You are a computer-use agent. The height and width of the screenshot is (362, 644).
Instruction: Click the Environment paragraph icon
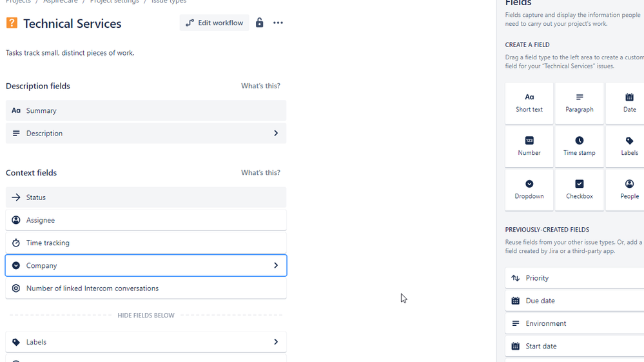516,323
